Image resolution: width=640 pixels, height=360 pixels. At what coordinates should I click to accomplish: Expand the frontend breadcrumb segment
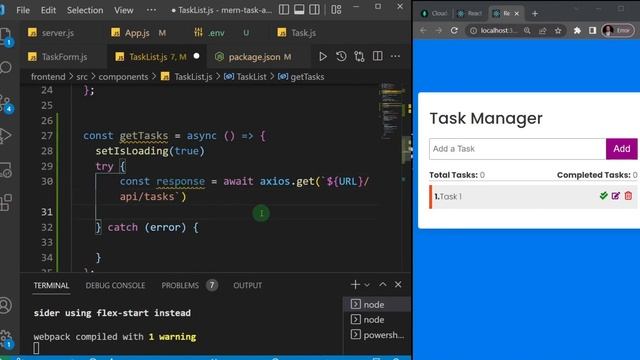point(48,77)
